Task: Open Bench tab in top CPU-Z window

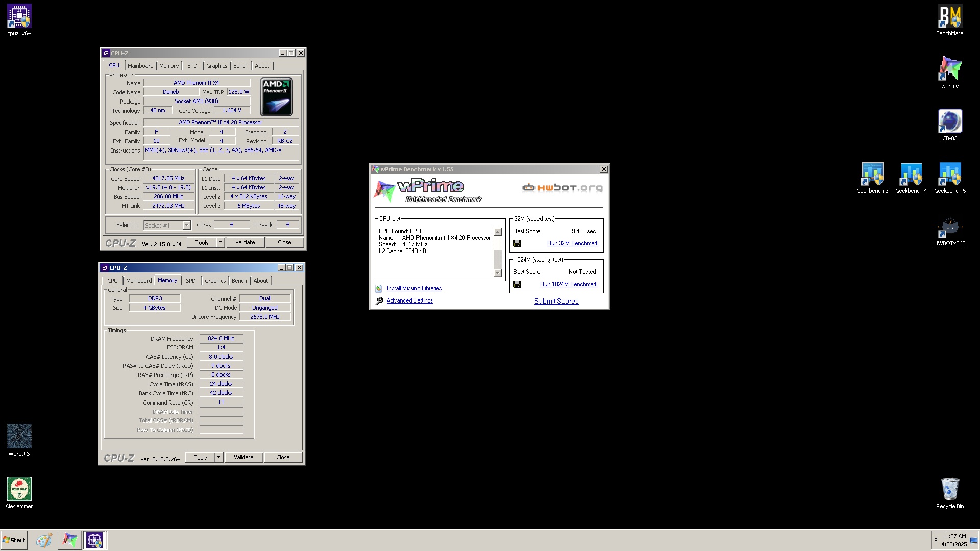Action: click(240, 66)
